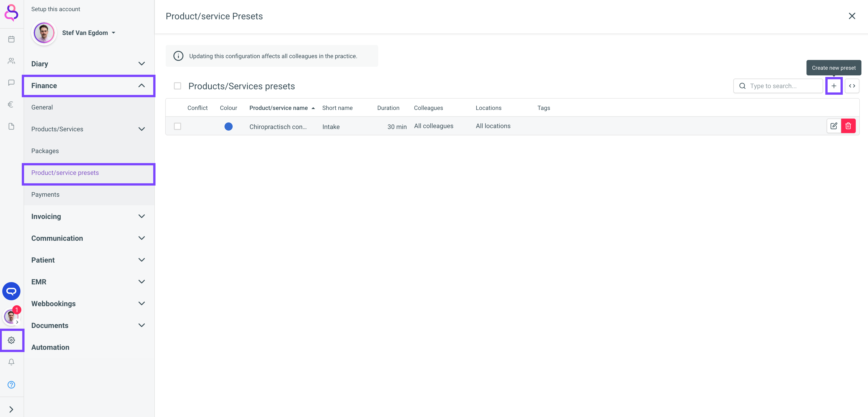Open the euro finance sidebar icon
The width and height of the screenshot is (868, 417).
11,104
